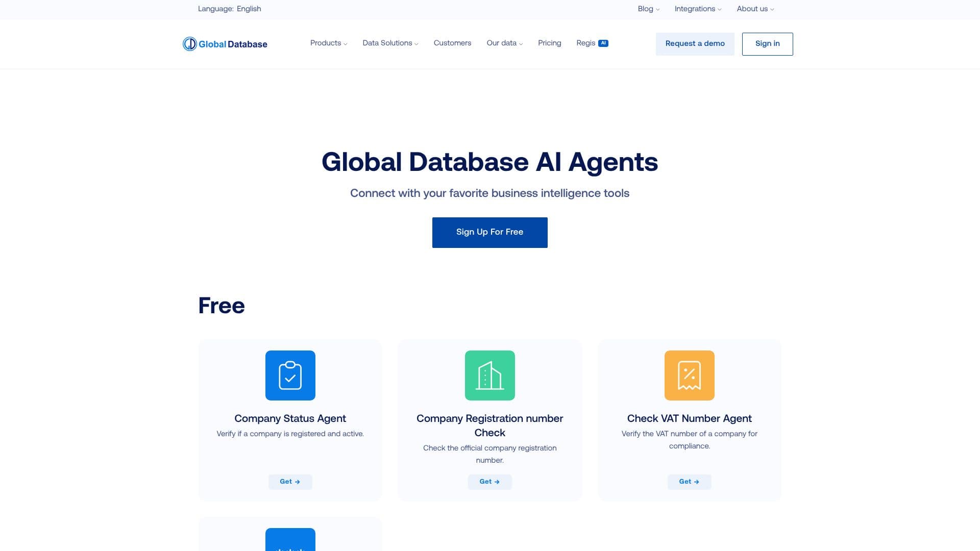The width and height of the screenshot is (980, 551).
Task: Click the Free section heading
Action: [222, 306]
